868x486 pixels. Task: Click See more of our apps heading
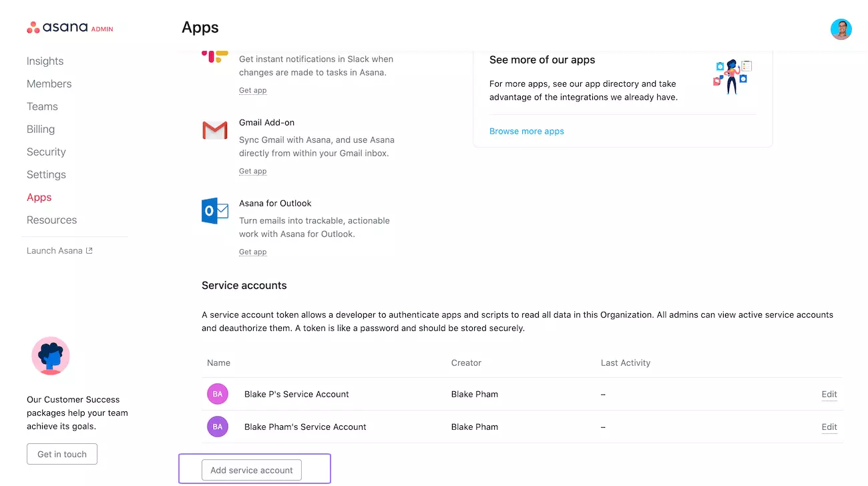(541, 59)
